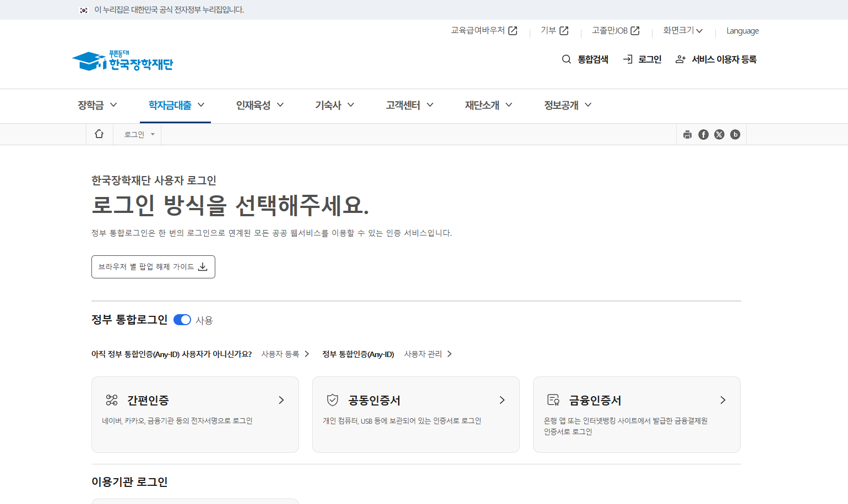The image size is (848, 504).
Task: Choose 금융인증서 login card
Action: 637,414
